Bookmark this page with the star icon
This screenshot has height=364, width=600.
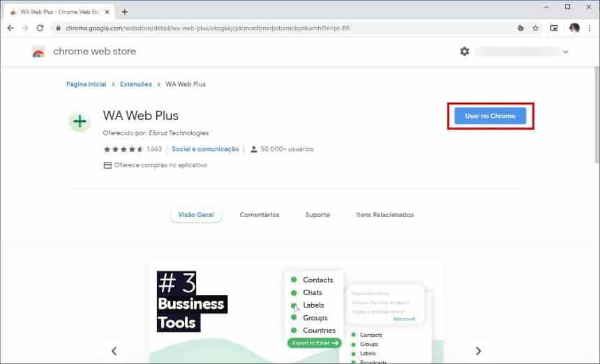(x=535, y=28)
